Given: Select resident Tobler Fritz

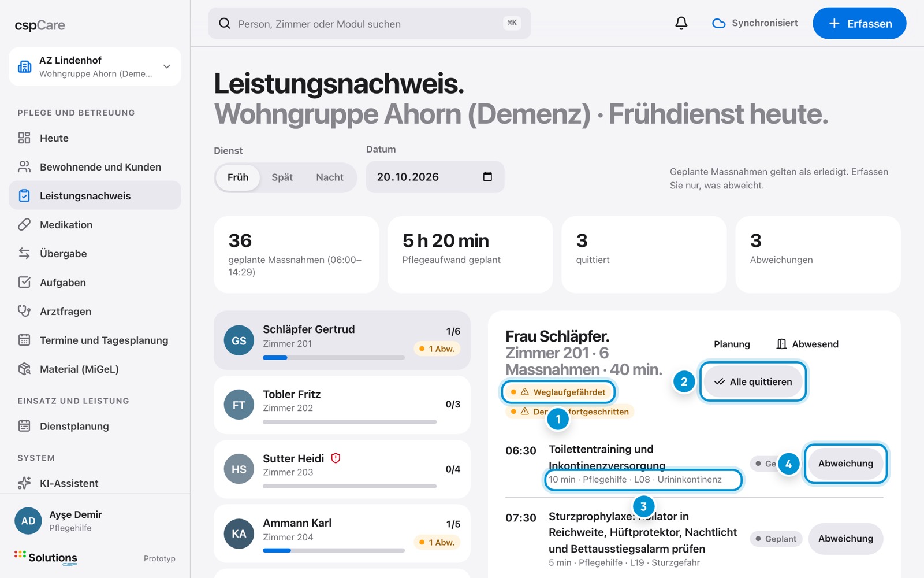Looking at the screenshot, I should point(342,405).
